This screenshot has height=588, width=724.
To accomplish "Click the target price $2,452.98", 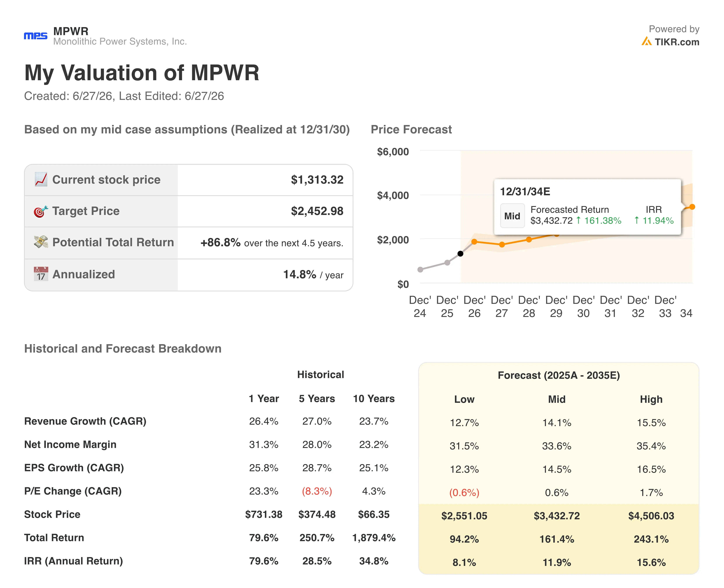I will pos(317,211).
